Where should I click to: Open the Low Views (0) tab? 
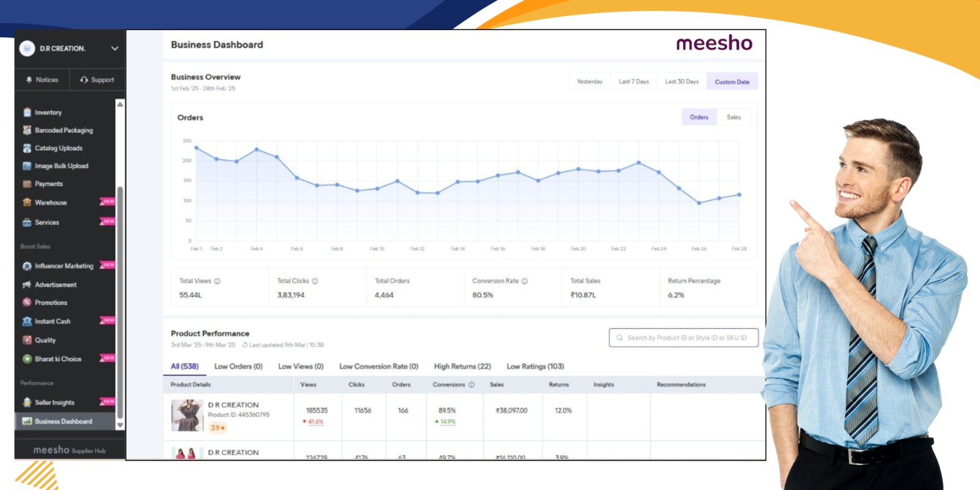pyautogui.click(x=301, y=366)
